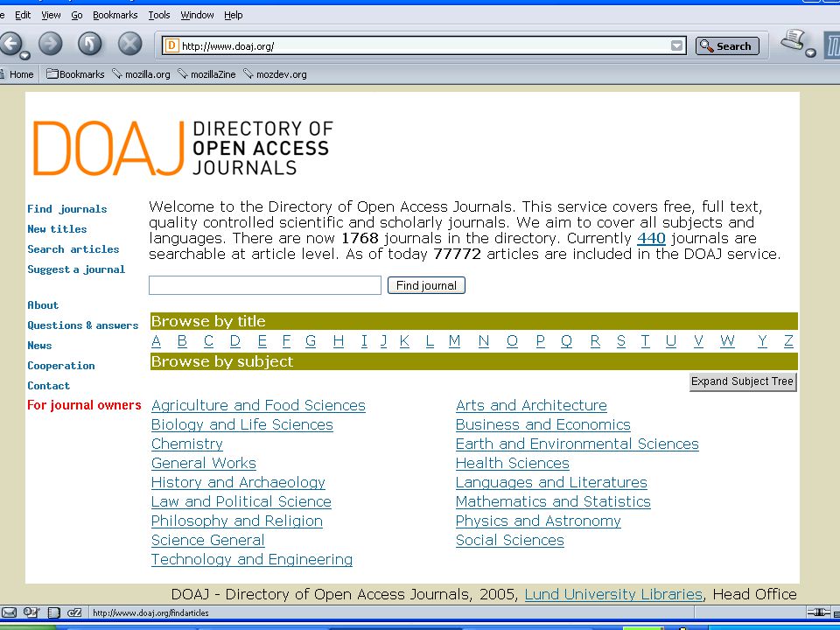The height and width of the screenshot is (630, 840).
Task: Open the address bar URL history dropdown
Action: click(x=677, y=45)
